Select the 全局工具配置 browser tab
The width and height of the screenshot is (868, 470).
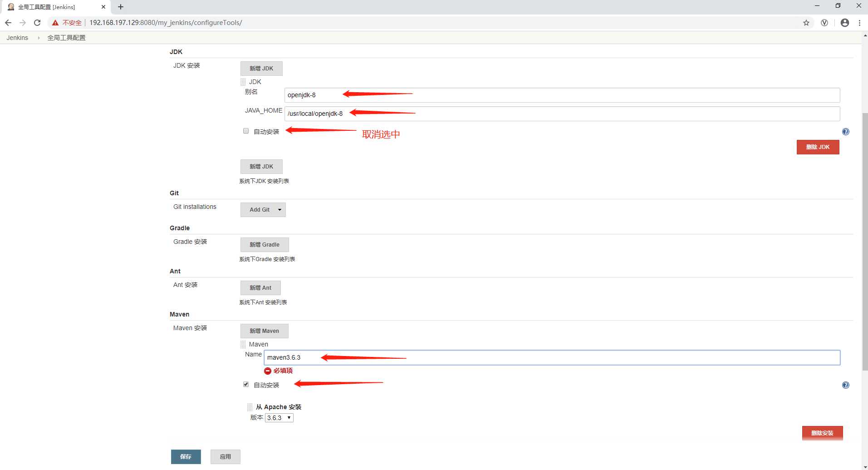coord(57,7)
